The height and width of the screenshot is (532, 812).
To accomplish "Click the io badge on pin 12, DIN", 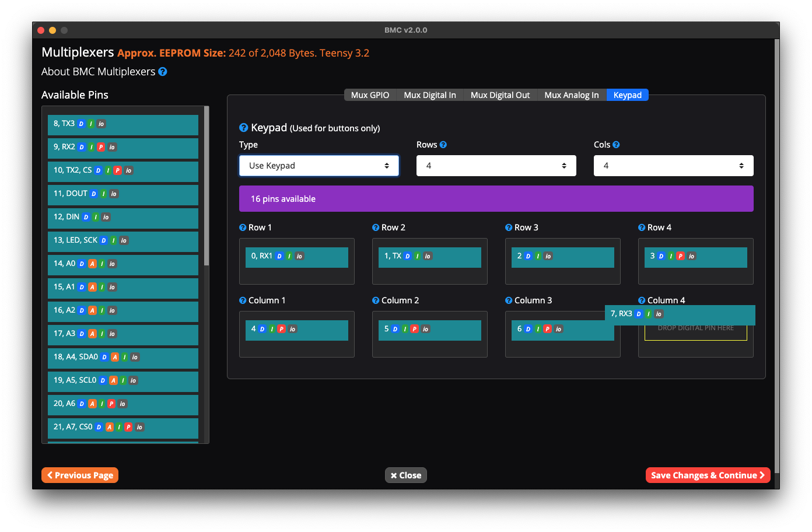I will tap(106, 217).
